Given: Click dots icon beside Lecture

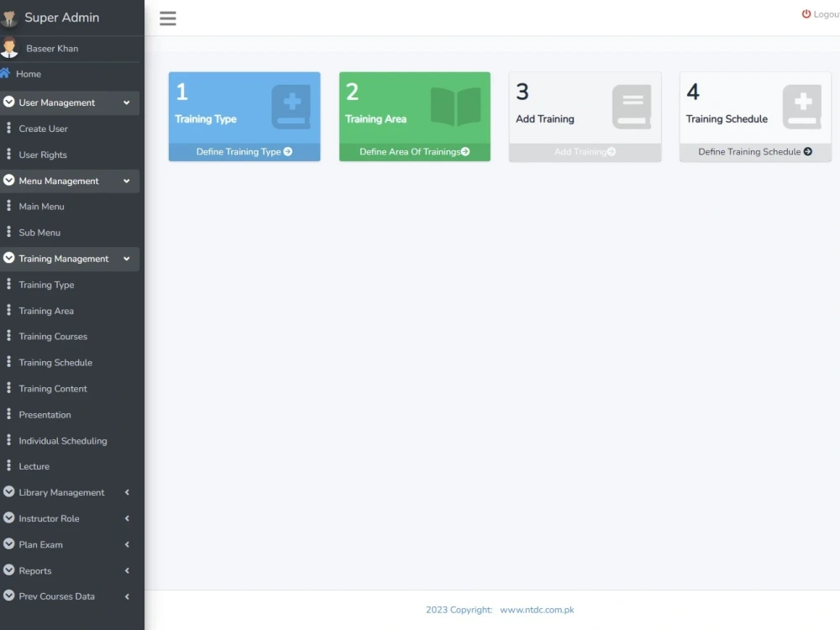Looking at the screenshot, I should click(8, 465).
